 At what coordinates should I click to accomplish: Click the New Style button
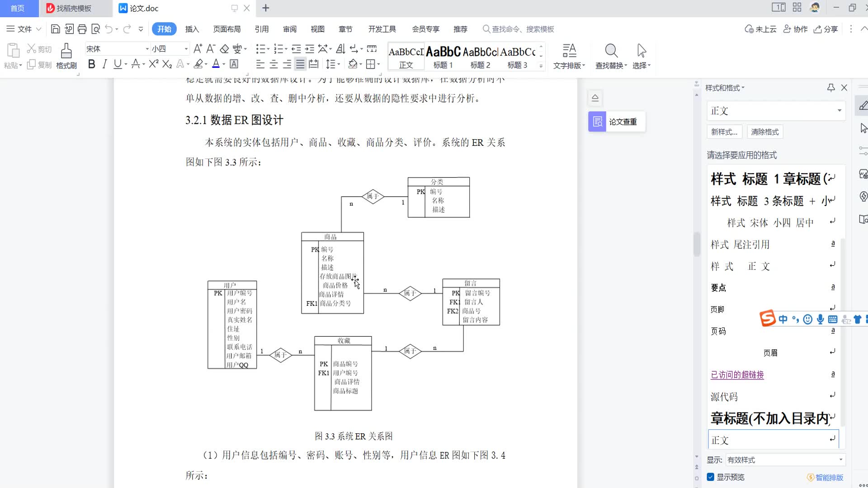[724, 132]
